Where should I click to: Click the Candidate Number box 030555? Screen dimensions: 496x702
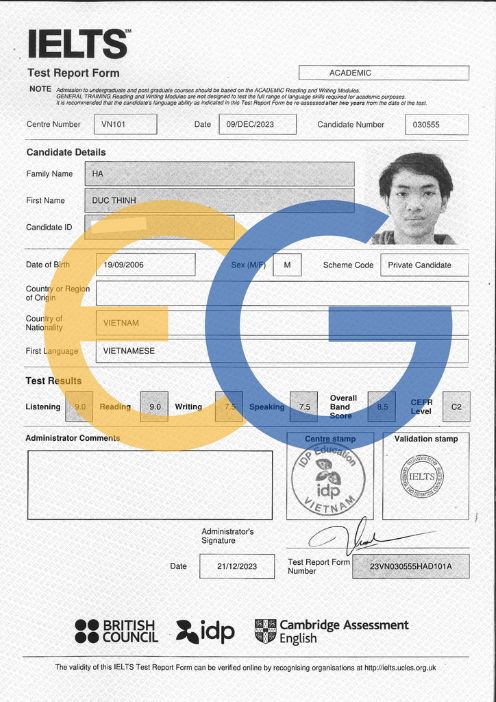[x=437, y=125]
